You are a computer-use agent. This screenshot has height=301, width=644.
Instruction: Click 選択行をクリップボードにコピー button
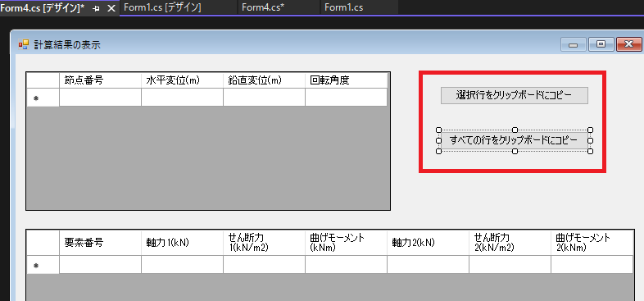515,95
